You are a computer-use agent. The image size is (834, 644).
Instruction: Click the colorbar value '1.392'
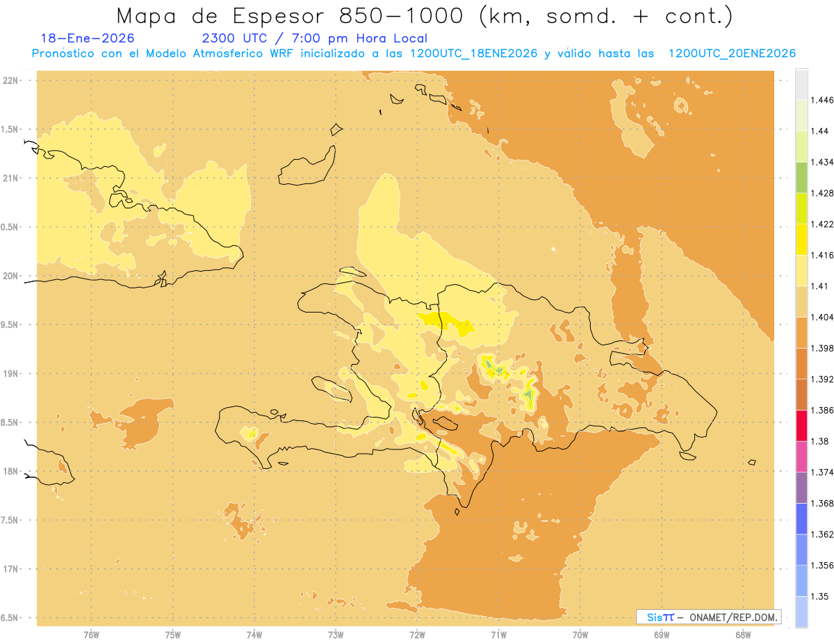(821, 379)
